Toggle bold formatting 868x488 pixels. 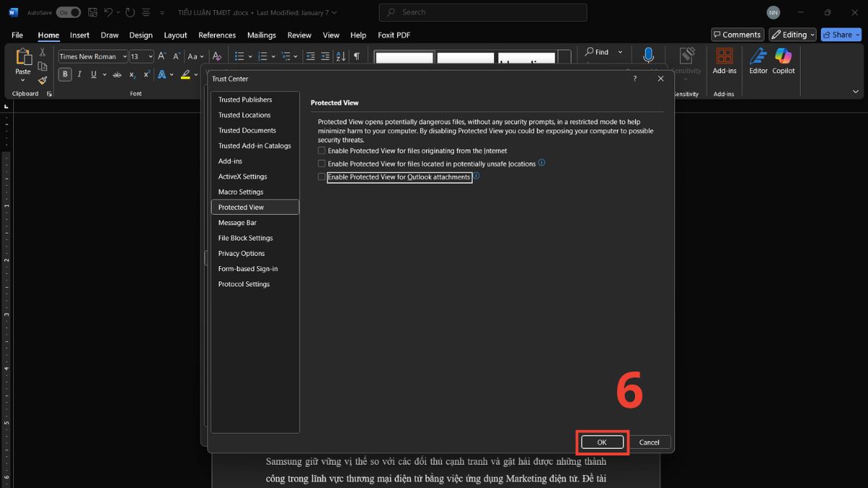pyautogui.click(x=64, y=74)
